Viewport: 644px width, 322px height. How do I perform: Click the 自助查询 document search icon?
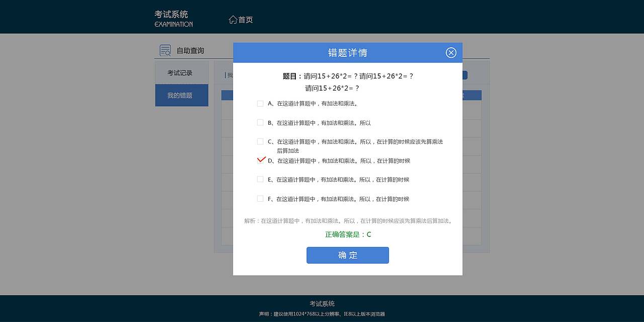(165, 50)
